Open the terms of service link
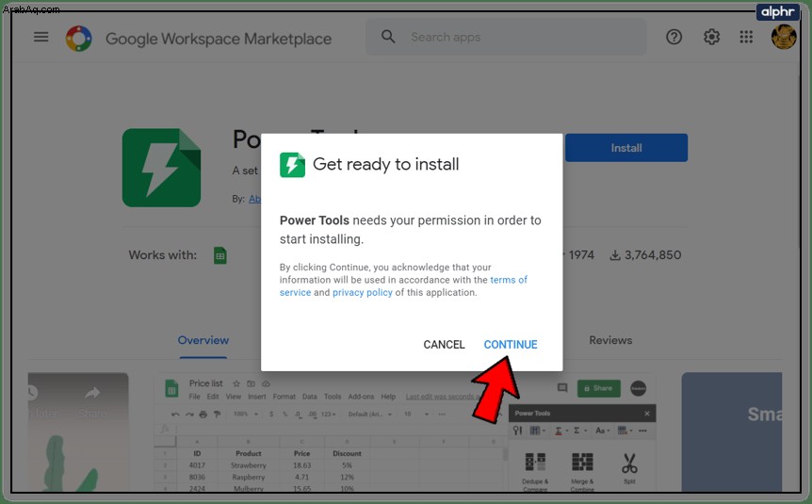 [x=403, y=286]
